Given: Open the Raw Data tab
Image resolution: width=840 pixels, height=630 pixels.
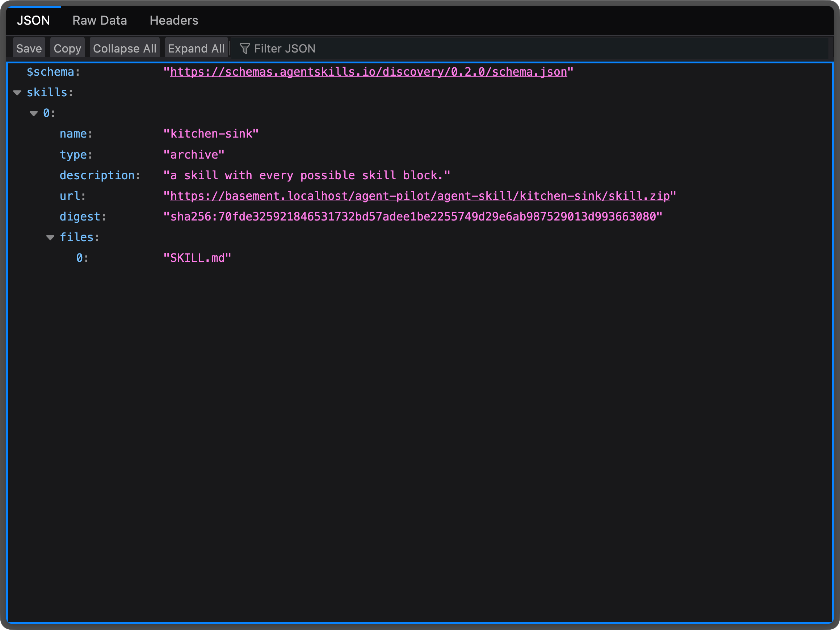Looking at the screenshot, I should coord(100,21).
